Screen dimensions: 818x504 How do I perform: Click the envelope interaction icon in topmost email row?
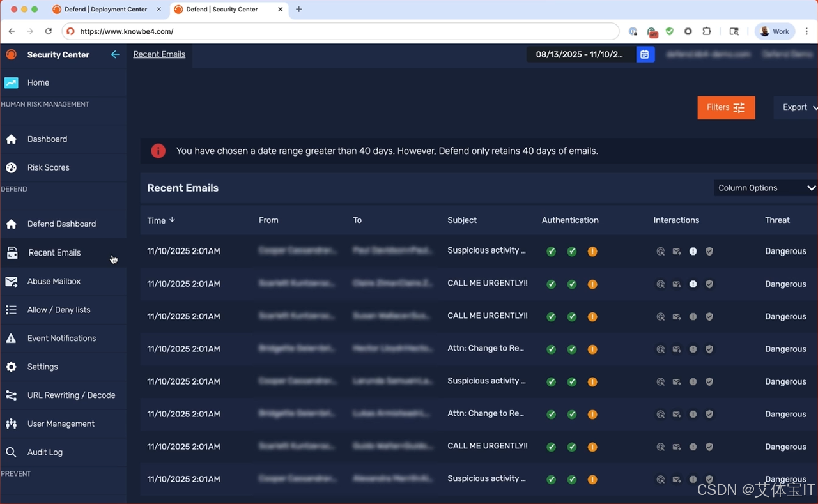(x=677, y=251)
